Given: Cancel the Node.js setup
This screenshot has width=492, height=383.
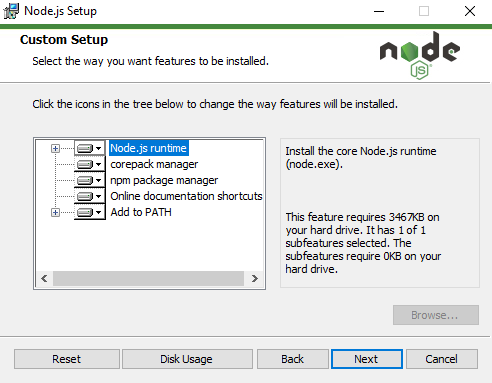Looking at the screenshot, I should [442, 359].
